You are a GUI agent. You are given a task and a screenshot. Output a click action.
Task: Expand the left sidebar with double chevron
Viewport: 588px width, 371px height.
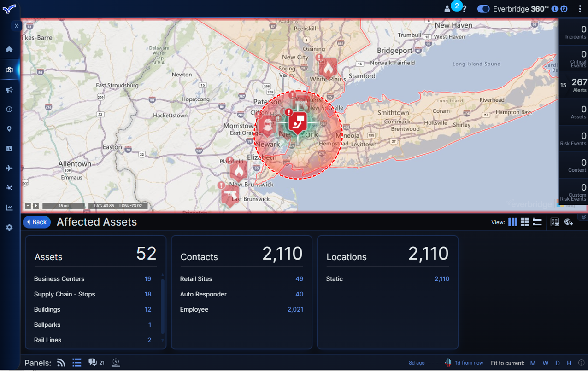click(x=17, y=26)
